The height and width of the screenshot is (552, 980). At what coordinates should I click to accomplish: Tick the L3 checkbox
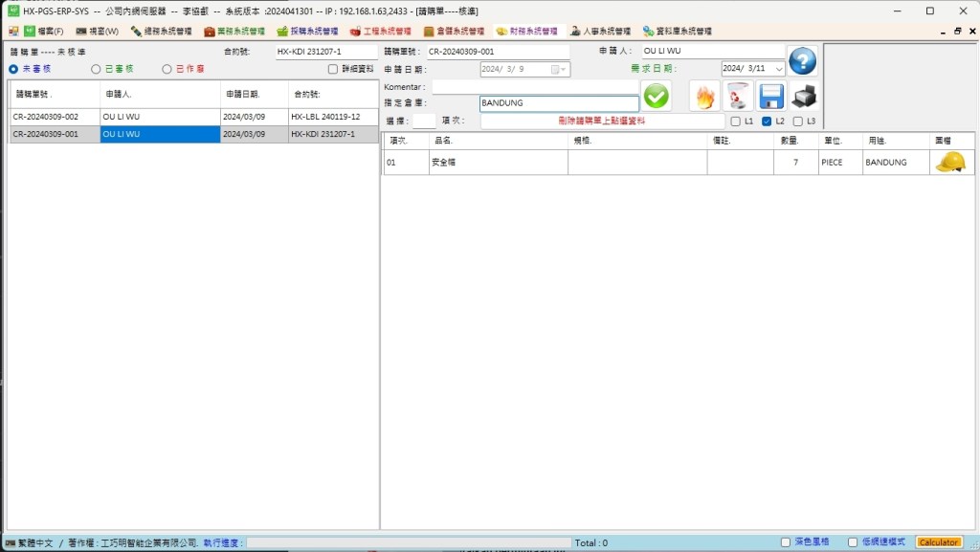pos(798,121)
